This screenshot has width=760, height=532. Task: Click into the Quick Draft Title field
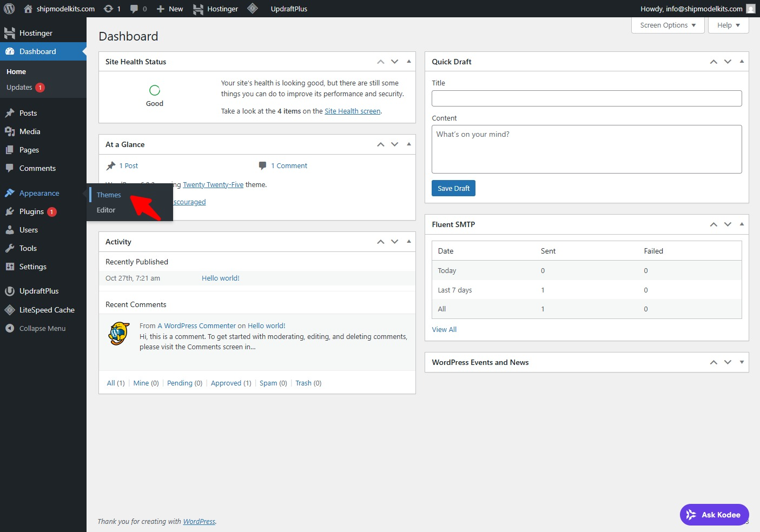point(586,98)
